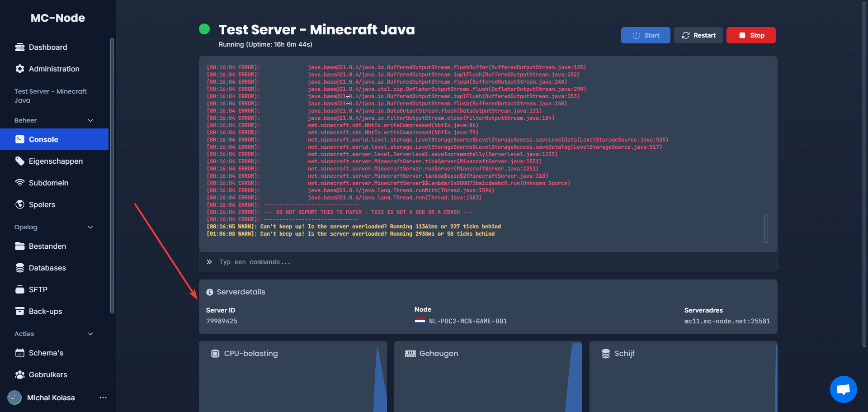This screenshot has height=412, width=868.
Task: Click the 227 ticks behind warning line
Action: point(354,227)
